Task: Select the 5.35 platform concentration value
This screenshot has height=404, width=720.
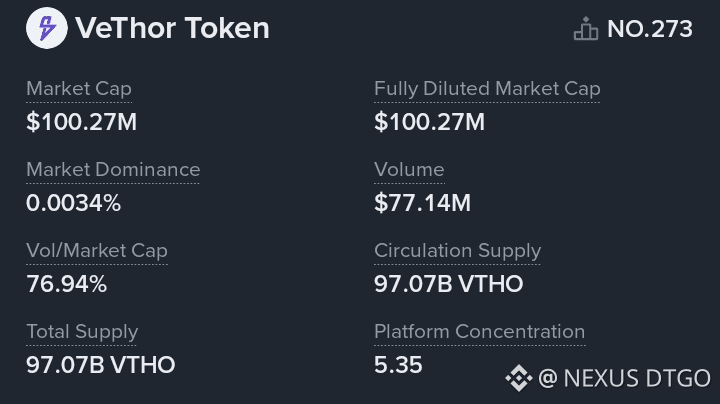Action: [398, 365]
